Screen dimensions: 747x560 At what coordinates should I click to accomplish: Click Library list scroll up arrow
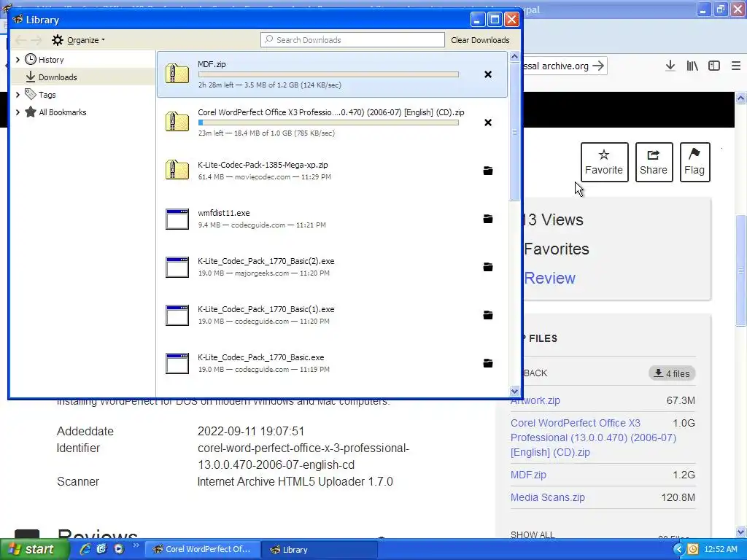pos(514,57)
